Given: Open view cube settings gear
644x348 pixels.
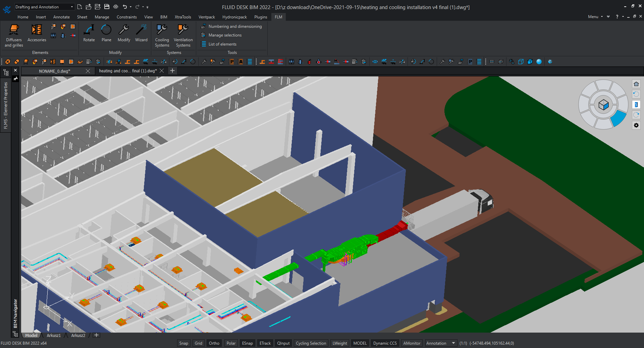Looking at the screenshot, I should 636,125.
